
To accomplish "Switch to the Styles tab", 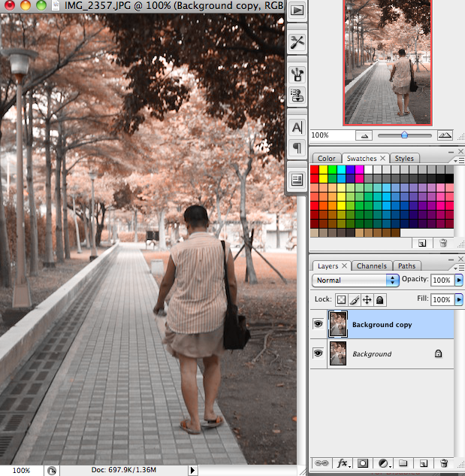I will tap(404, 159).
